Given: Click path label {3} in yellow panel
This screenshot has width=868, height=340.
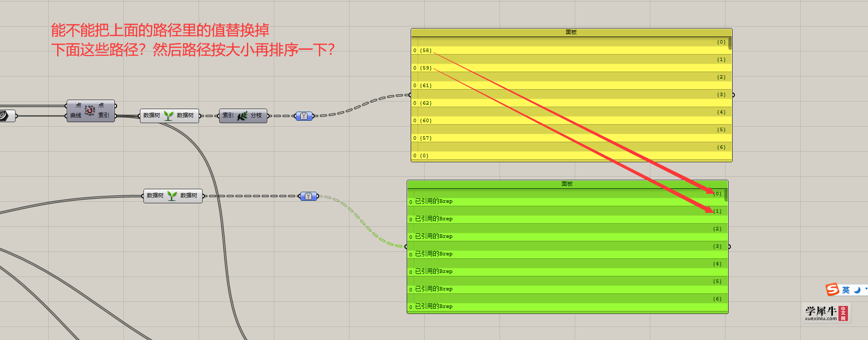Looking at the screenshot, I should 721,95.
